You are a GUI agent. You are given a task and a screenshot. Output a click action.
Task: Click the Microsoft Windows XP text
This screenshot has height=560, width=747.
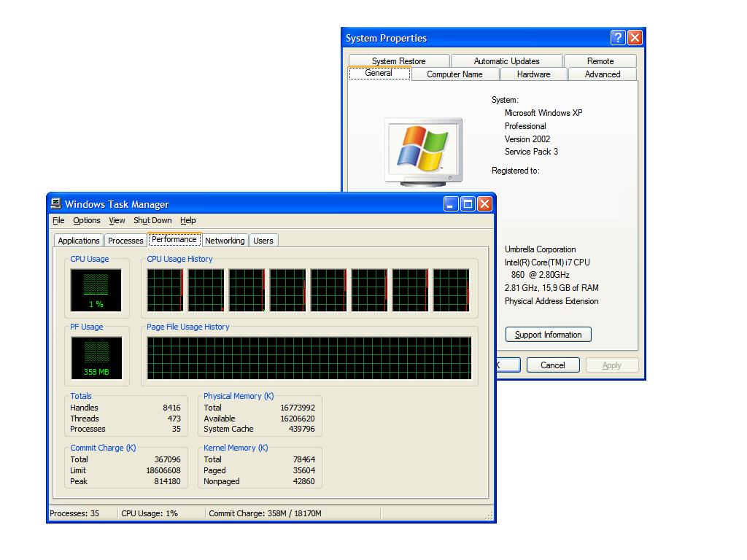click(543, 113)
